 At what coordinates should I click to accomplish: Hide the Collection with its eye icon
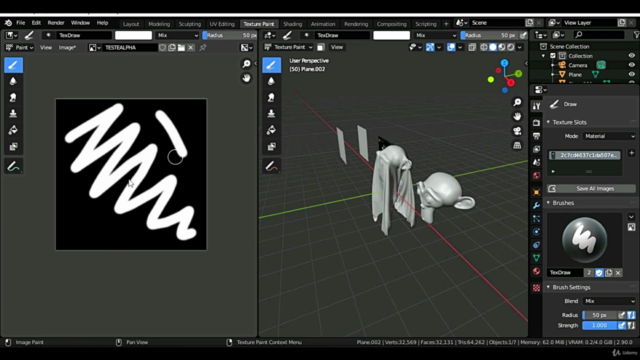(x=631, y=56)
